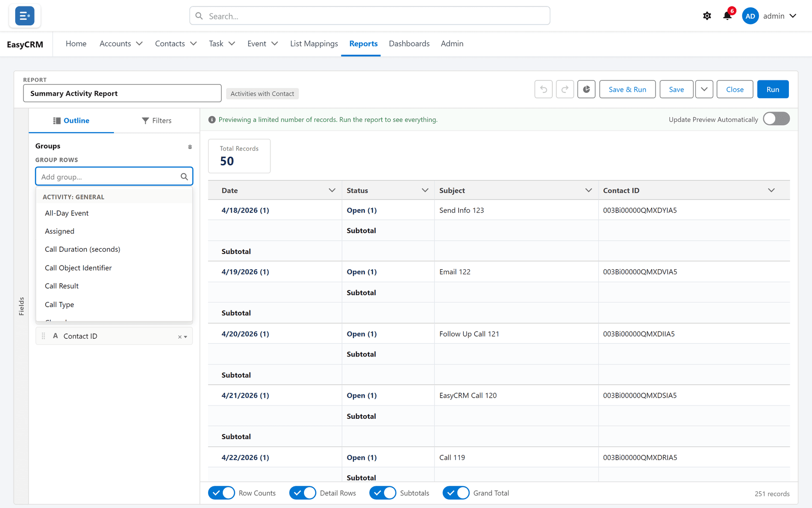The width and height of the screenshot is (812, 508).
Task: Click the Save & Run button
Action: click(x=627, y=89)
